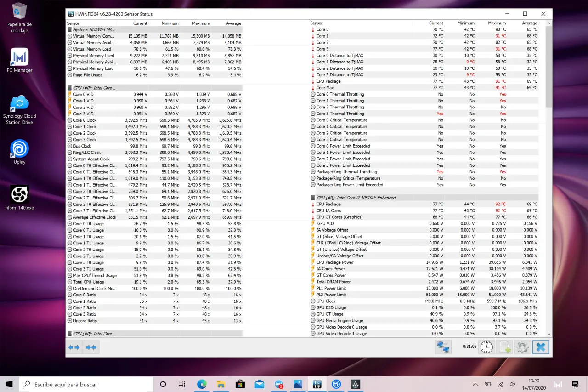Open sensor settings gear icon
Screen dimensions: 588x392
(523, 347)
